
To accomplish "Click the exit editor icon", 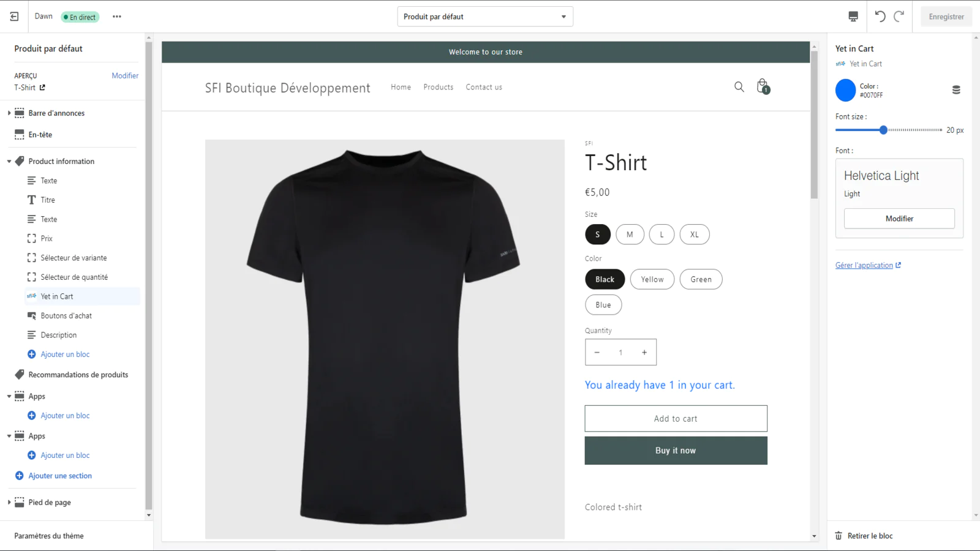I will point(14,17).
